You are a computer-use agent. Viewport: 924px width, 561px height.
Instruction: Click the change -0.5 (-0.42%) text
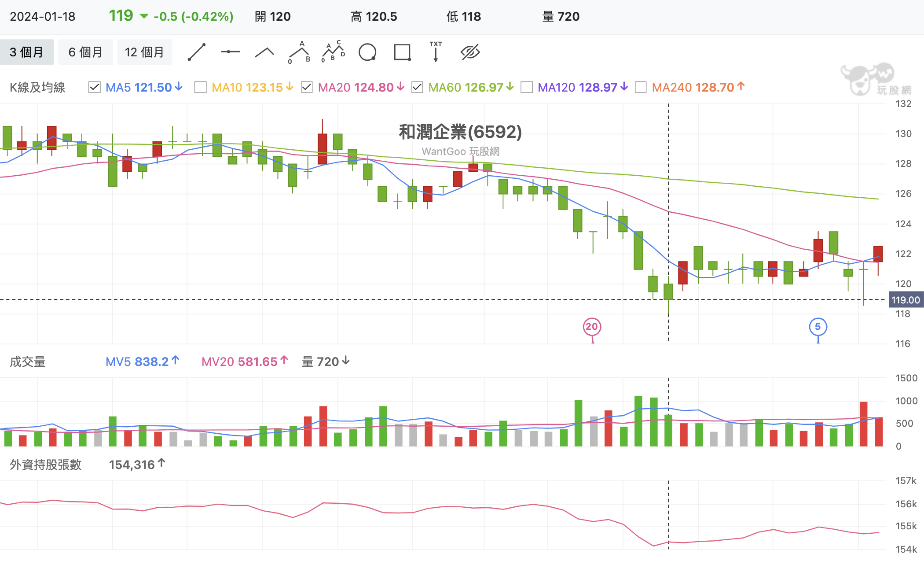pos(194,17)
